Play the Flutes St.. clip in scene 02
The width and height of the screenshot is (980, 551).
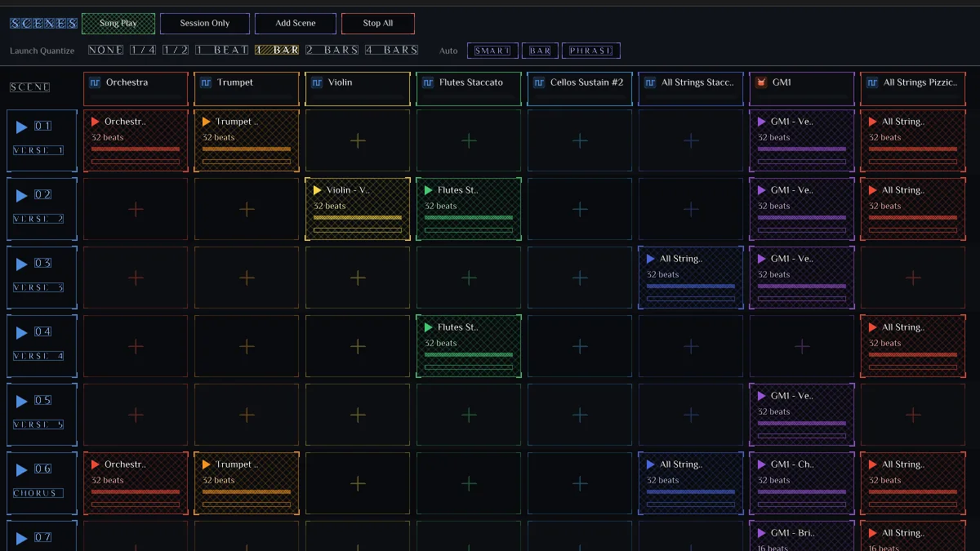[x=429, y=190]
